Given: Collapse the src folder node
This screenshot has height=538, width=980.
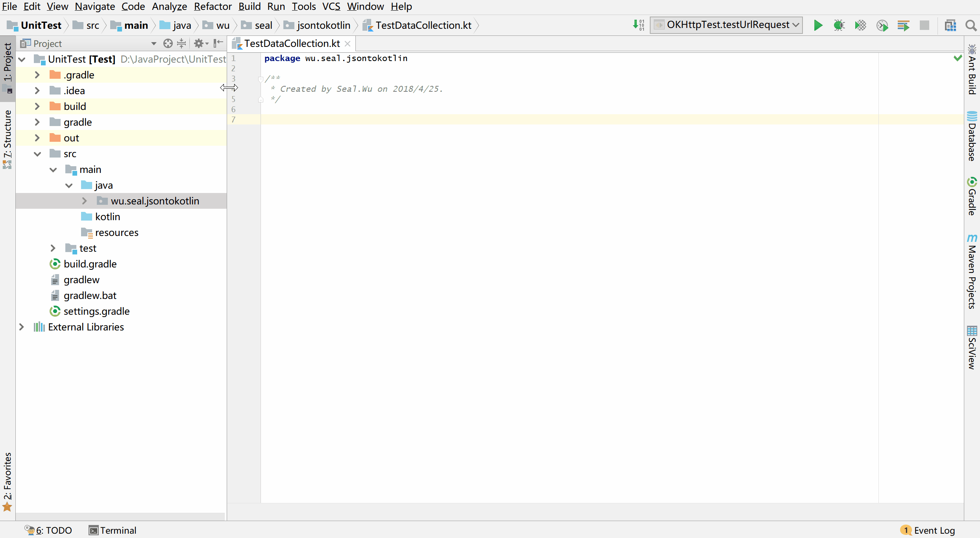Looking at the screenshot, I should pyautogui.click(x=37, y=154).
